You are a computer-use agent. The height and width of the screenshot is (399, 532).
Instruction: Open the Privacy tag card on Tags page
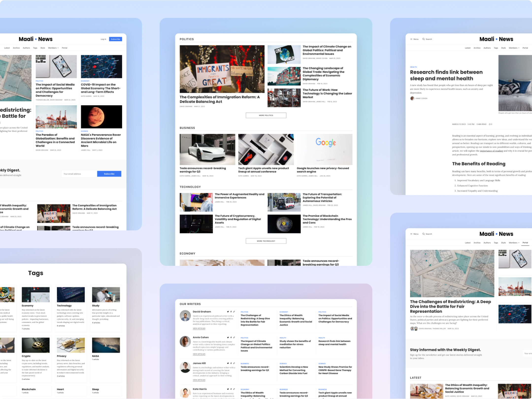point(71,359)
